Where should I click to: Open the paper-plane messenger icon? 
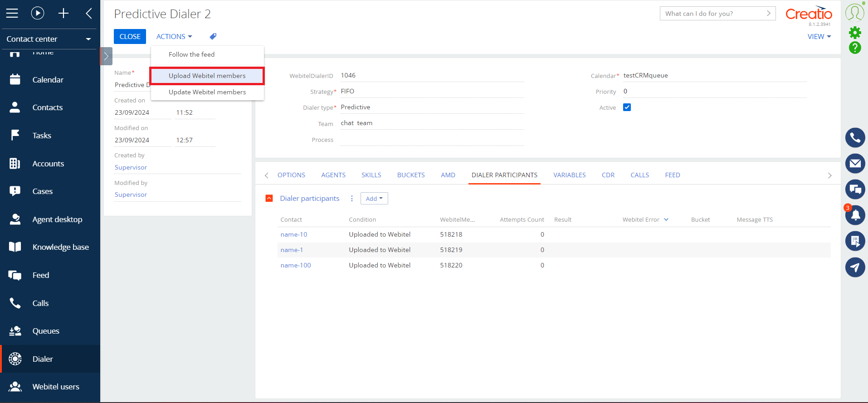[855, 267]
